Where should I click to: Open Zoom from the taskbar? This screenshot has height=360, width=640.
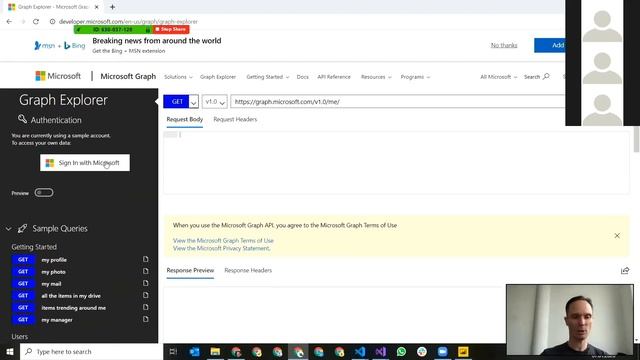(442, 351)
